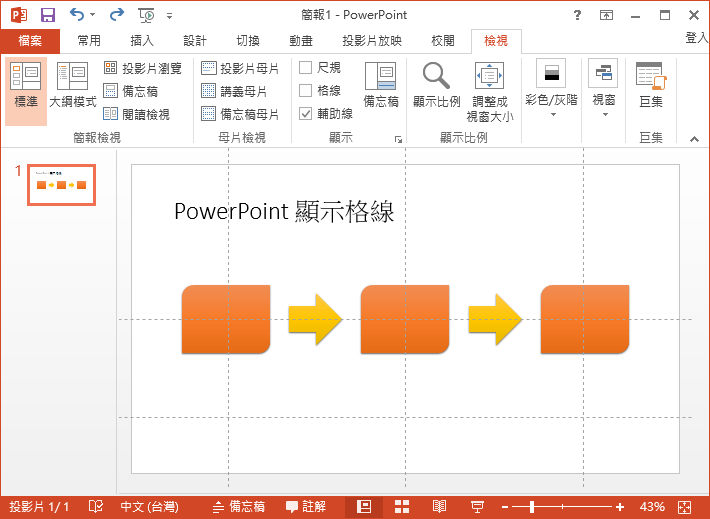Open the 巨集 macros button
This screenshot has height=519, width=710.
(x=651, y=85)
